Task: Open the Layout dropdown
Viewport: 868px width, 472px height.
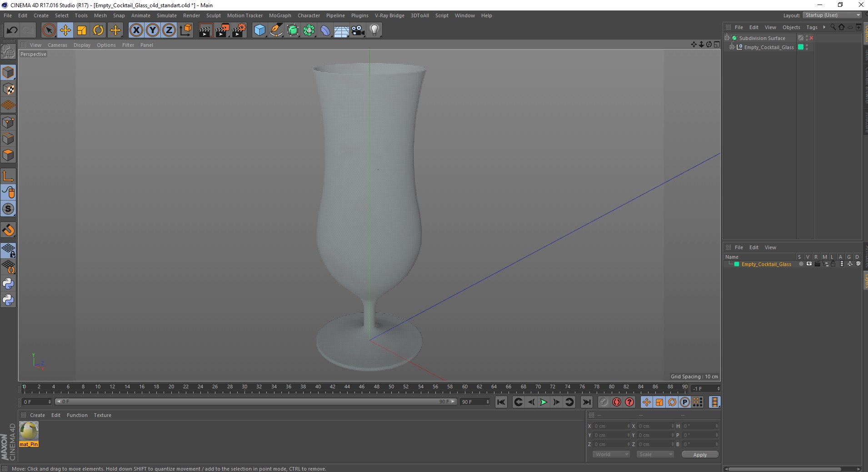Action: [833, 15]
